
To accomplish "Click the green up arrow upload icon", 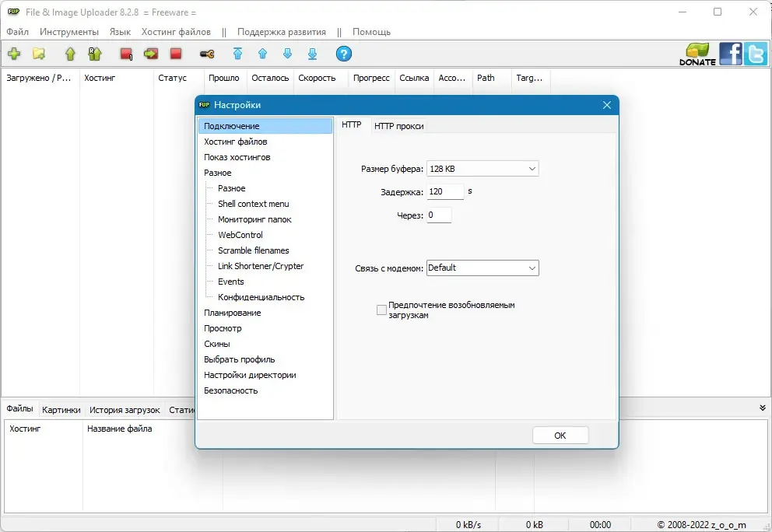I will click(x=70, y=54).
